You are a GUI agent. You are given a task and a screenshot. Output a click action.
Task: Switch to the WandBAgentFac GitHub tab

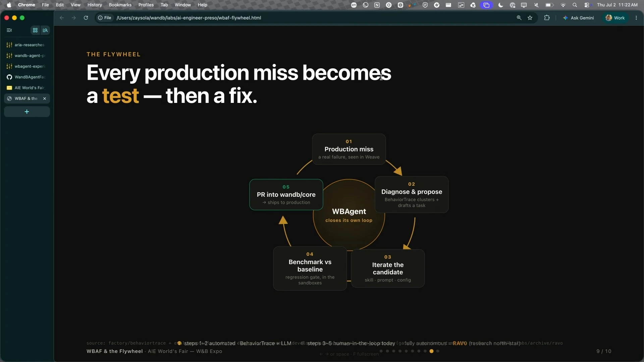27,77
